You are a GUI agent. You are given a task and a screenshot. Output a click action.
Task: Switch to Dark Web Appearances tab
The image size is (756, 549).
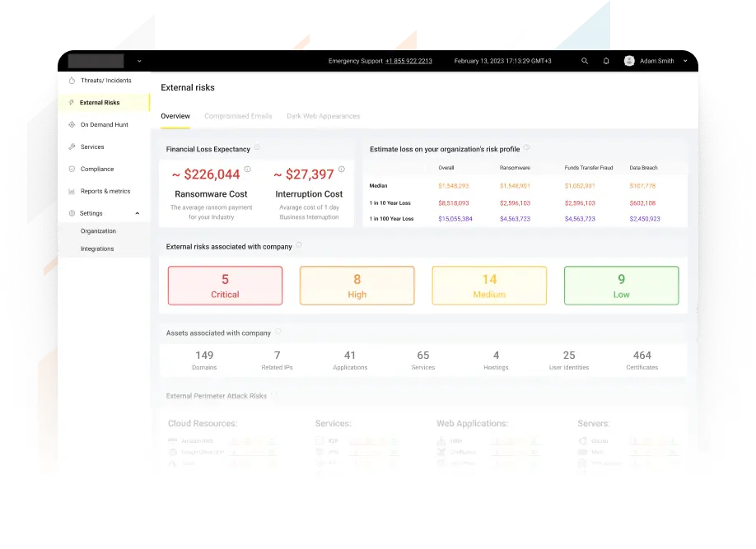coord(324,116)
